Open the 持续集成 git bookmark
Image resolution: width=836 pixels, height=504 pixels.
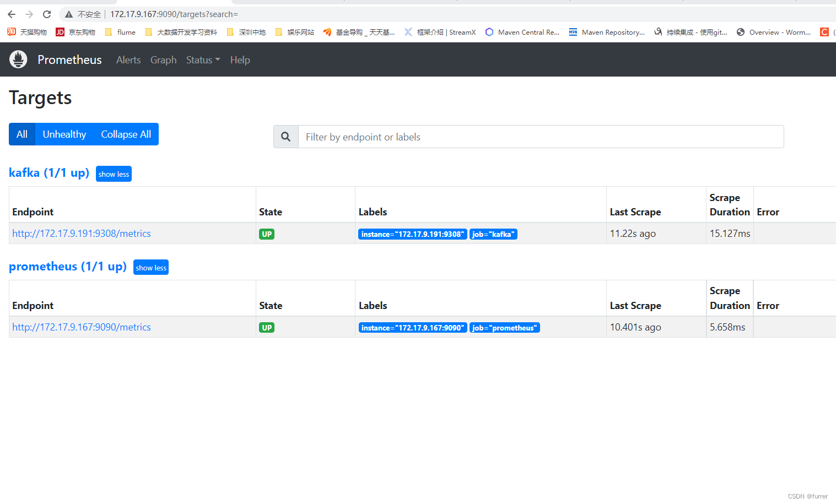click(x=691, y=32)
